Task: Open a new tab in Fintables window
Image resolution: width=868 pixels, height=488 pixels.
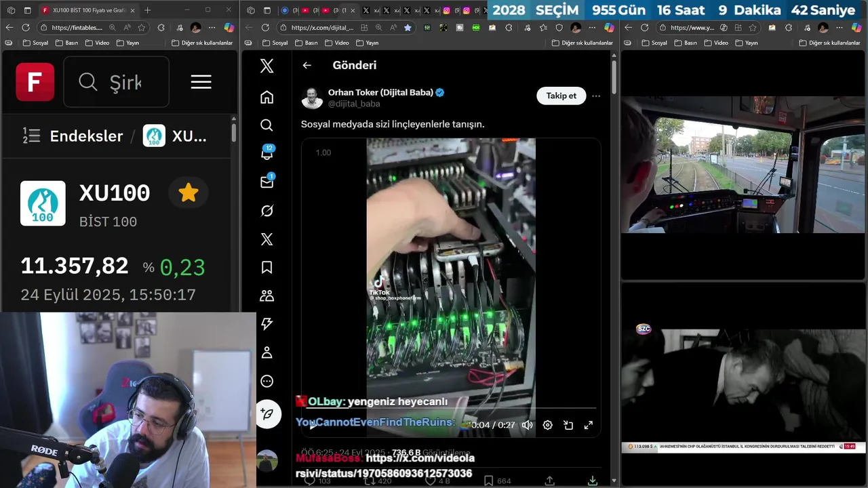Action: [x=148, y=10]
